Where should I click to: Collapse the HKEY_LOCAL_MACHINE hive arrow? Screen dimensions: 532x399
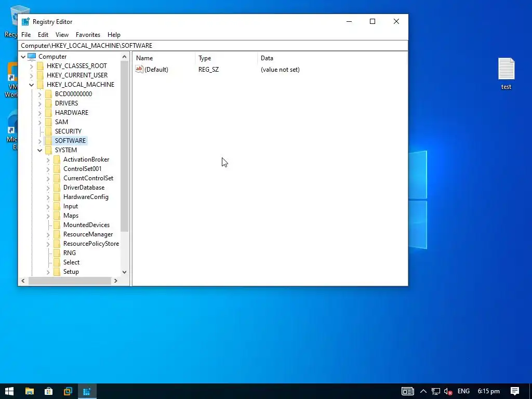32,85
